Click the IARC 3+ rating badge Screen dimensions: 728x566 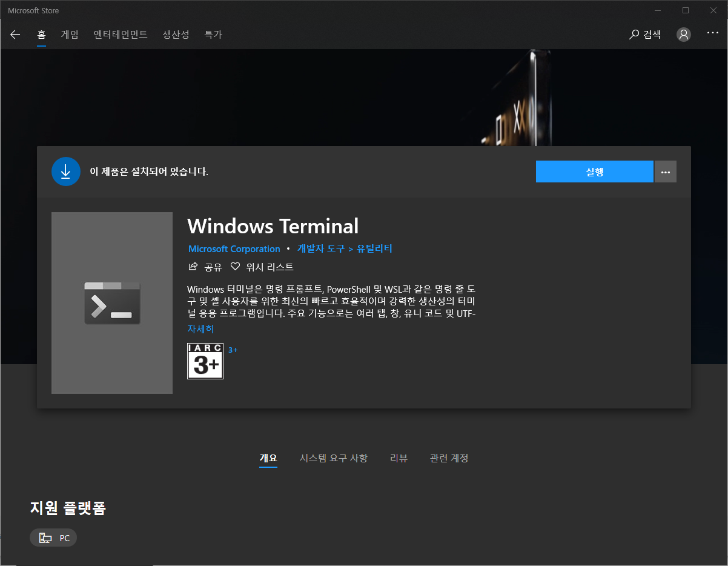205,361
